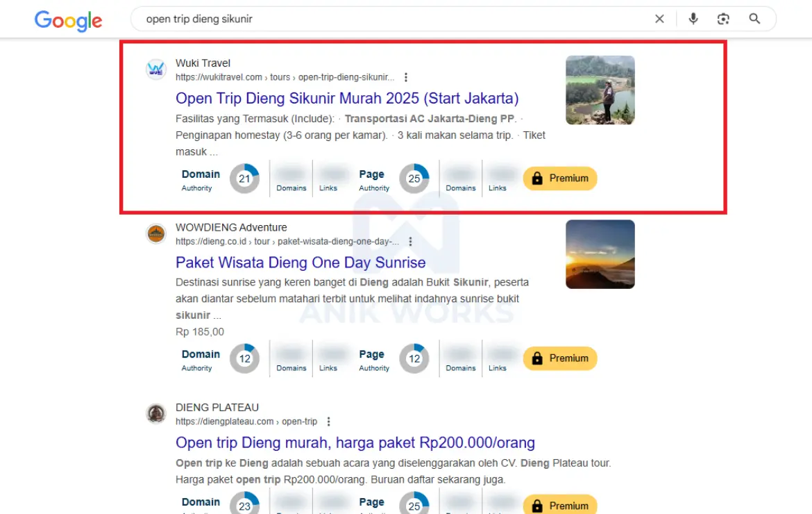Click Page Authority 12 score circle
The image size is (812, 514).
point(414,358)
